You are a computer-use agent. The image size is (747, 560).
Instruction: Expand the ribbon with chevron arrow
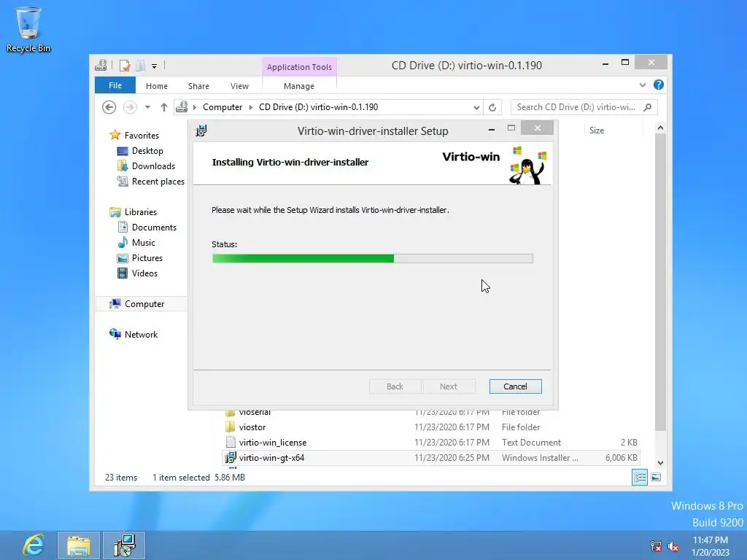[642, 85]
